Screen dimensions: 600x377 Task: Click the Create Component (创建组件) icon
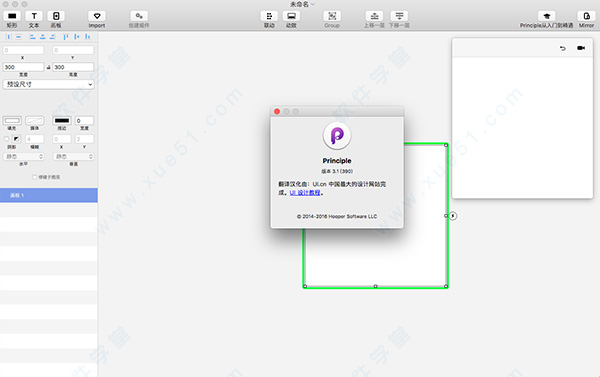click(139, 16)
